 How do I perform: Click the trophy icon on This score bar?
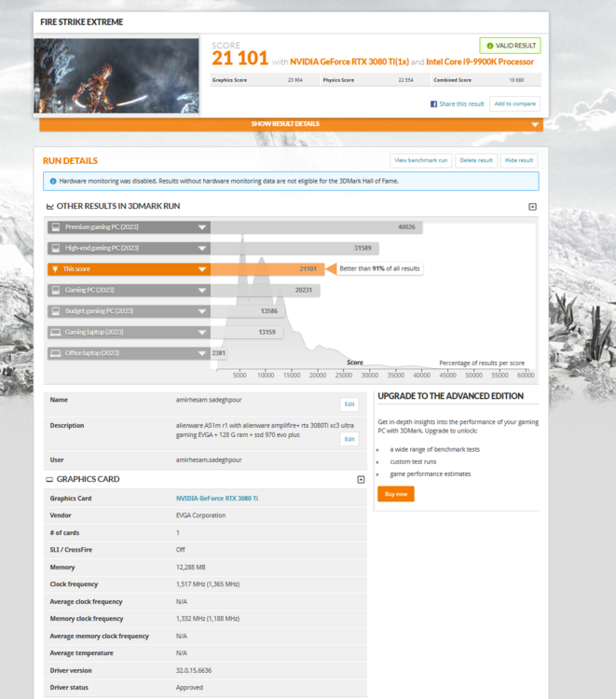(x=56, y=269)
